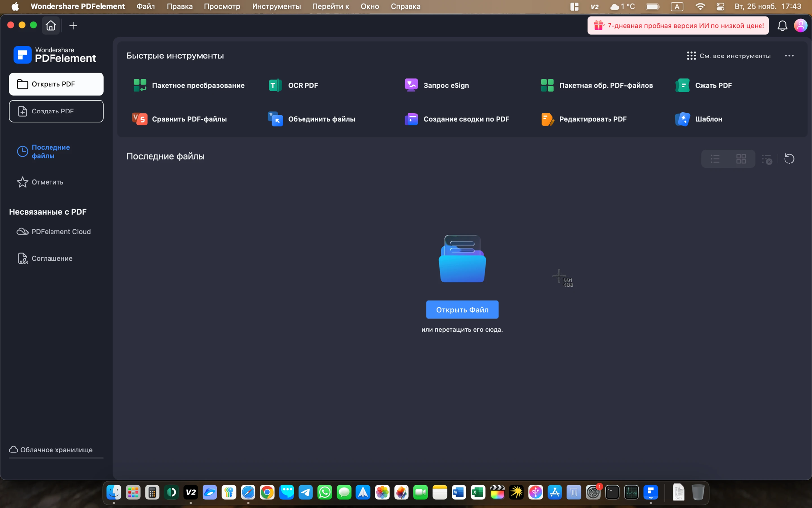Launch the Редактировать PDF tool
Screen dimensions: 812x508
coord(583,119)
